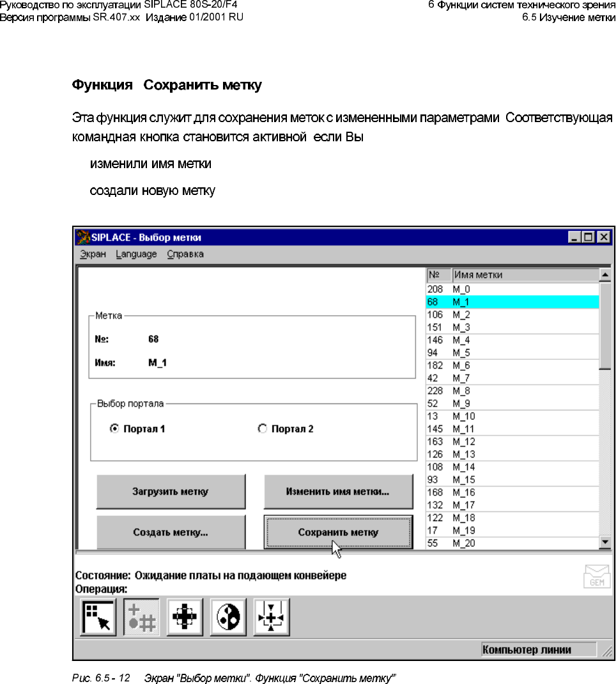Open the Справка menu
The image size is (616, 684).
pyautogui.click(x=185, y=254)
